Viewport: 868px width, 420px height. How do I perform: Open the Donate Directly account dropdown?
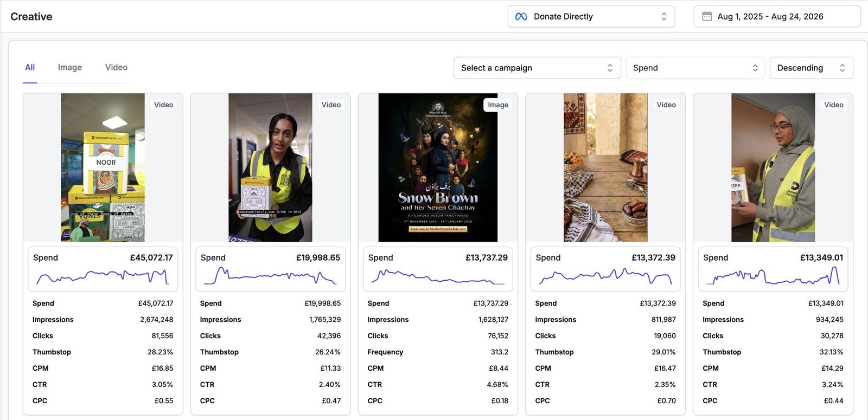point(591,17)
